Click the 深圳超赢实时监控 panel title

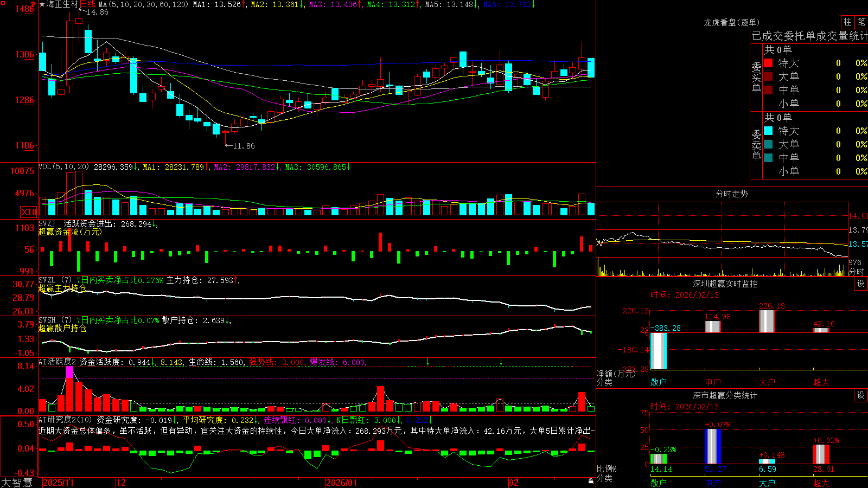725,284
